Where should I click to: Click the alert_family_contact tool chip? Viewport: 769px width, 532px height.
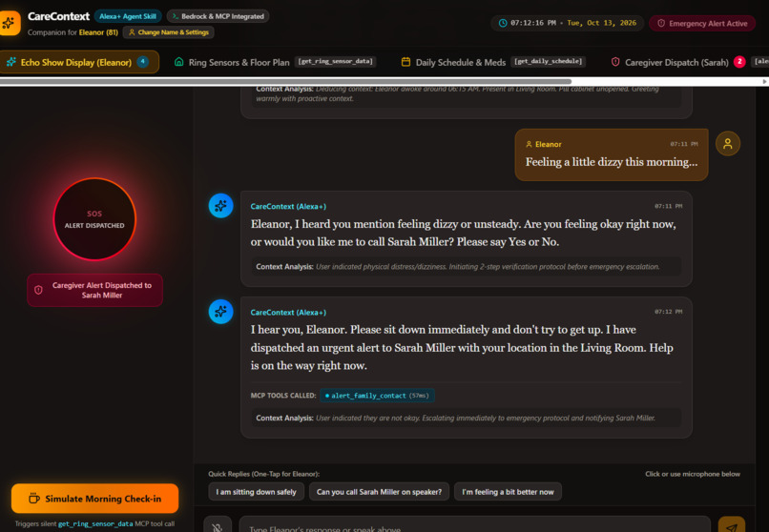(377, 396)
